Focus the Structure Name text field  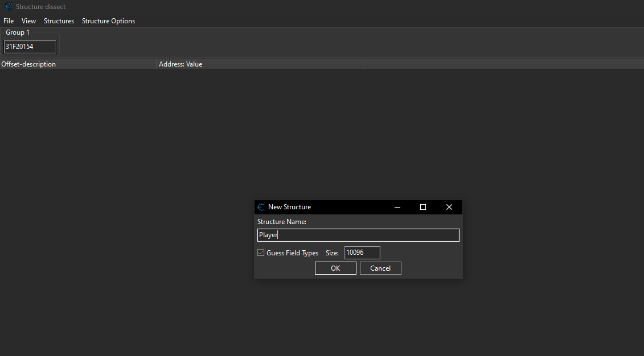358,235
